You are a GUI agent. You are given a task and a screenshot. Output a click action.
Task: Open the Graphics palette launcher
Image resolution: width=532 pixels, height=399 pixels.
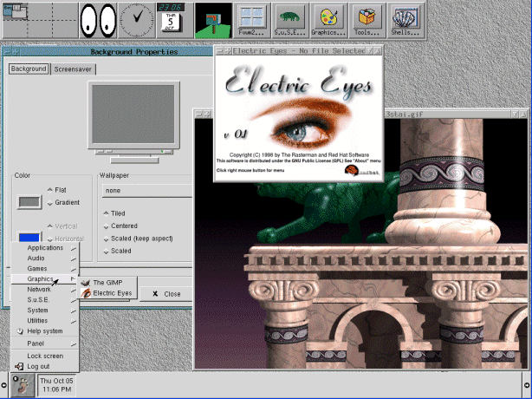pyautogui.click(x=328, y=20)
